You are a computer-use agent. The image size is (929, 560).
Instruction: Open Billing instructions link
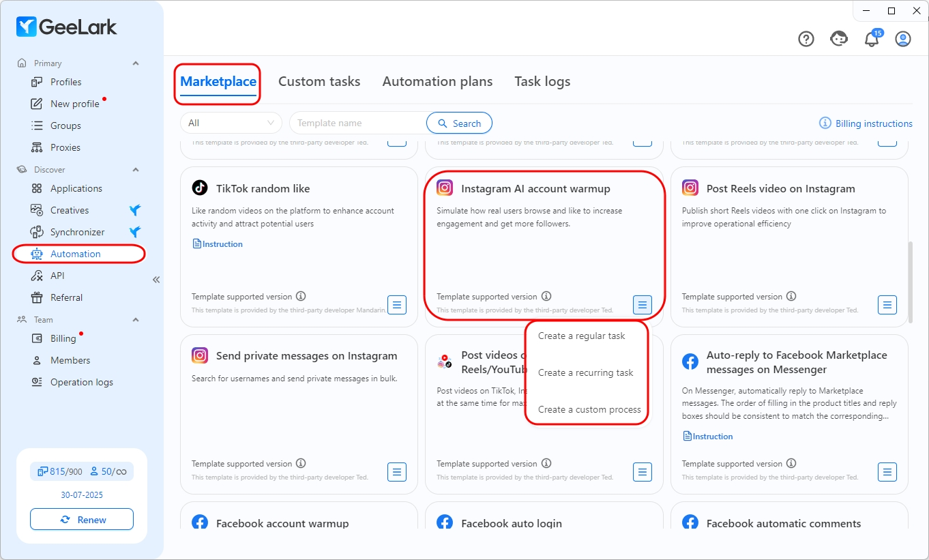click(x=866, y=123)
